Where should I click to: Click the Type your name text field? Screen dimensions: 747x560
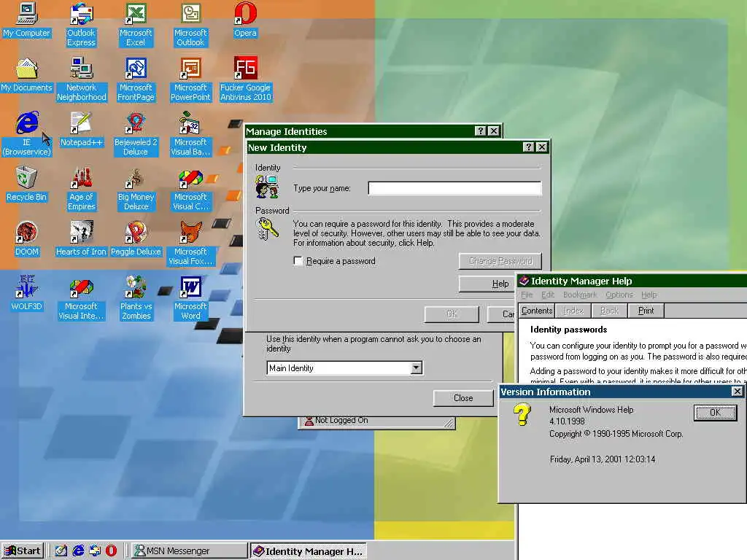[x=454, y=188]
